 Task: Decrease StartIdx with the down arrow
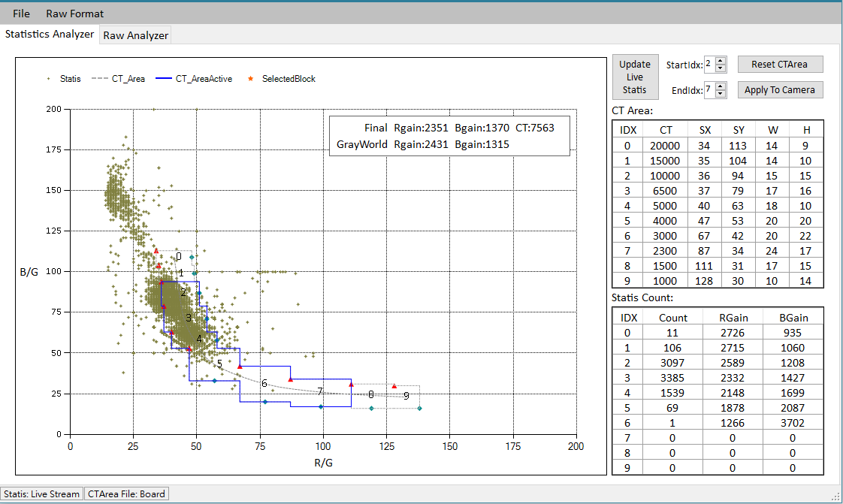(721, 68)
